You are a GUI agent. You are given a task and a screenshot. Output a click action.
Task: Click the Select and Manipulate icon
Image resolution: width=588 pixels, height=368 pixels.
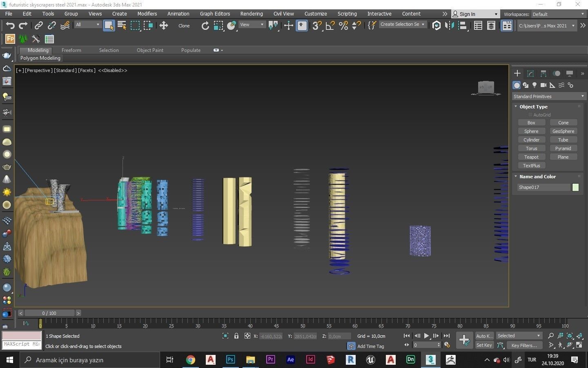tap(289, 26)
